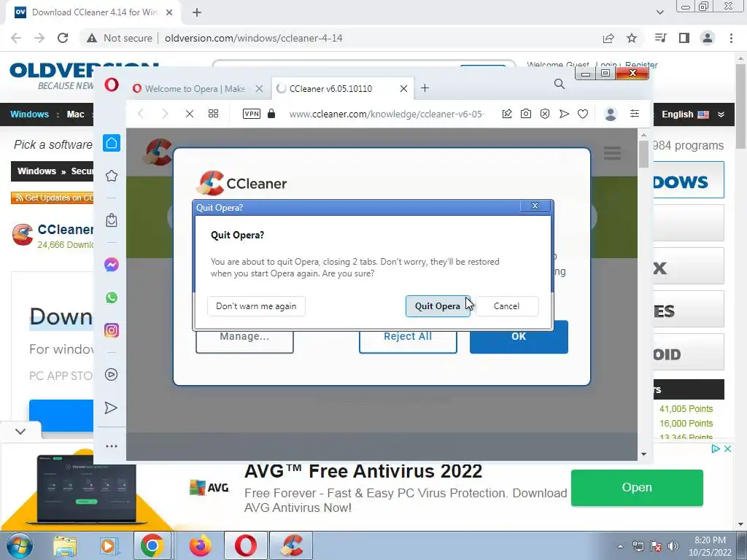Show hidden tray icons arrow
The image size is (747, 560).
620,546
